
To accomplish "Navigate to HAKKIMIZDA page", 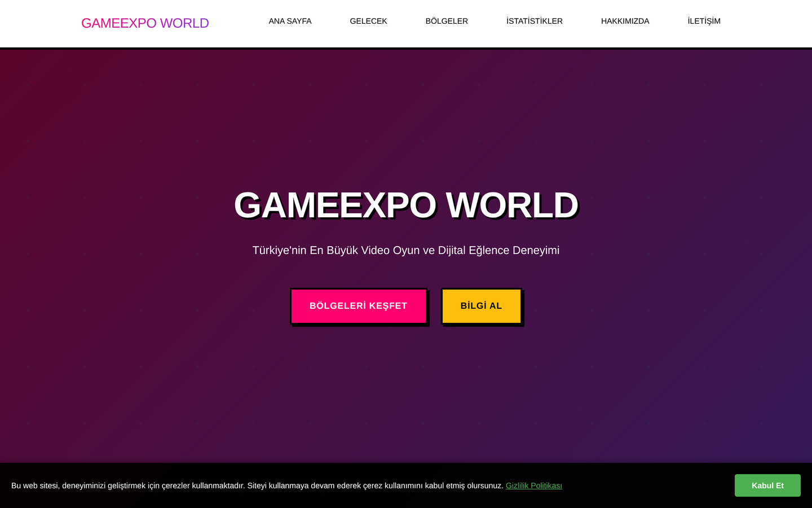I will [625, 21].
